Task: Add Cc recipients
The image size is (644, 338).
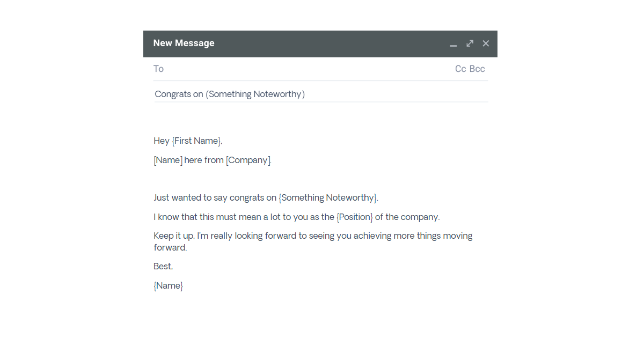Action: pos(460,69)
